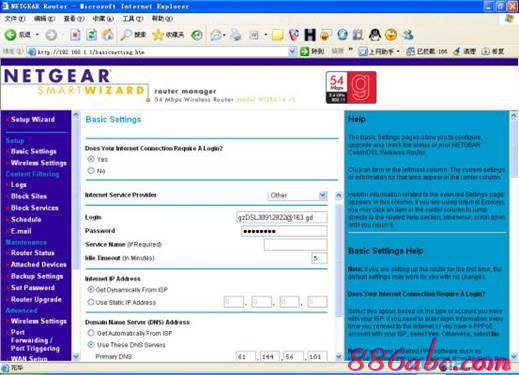Image resolution: width=519 pixels, height=375 pixels.
Task: Click the yellow note toolbar icon
Action: [x=277, y=35]
